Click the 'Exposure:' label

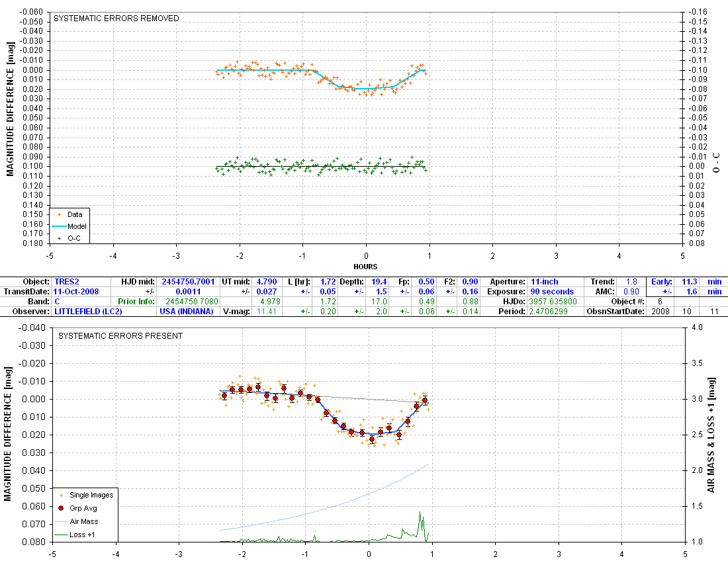[x=506, y=291]
